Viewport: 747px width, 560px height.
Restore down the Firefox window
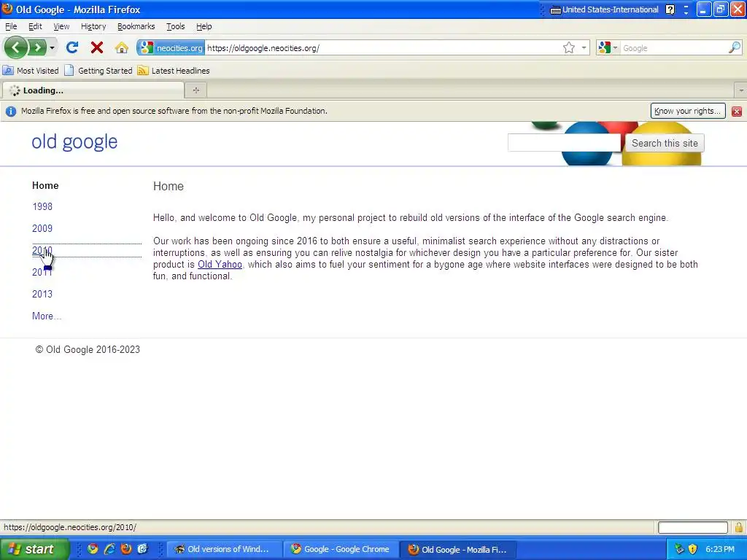click(x=720, y=9)
